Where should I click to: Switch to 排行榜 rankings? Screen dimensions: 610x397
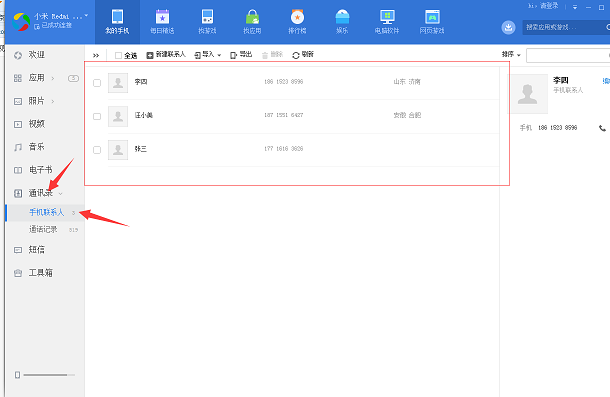click(x=297, y=22)
